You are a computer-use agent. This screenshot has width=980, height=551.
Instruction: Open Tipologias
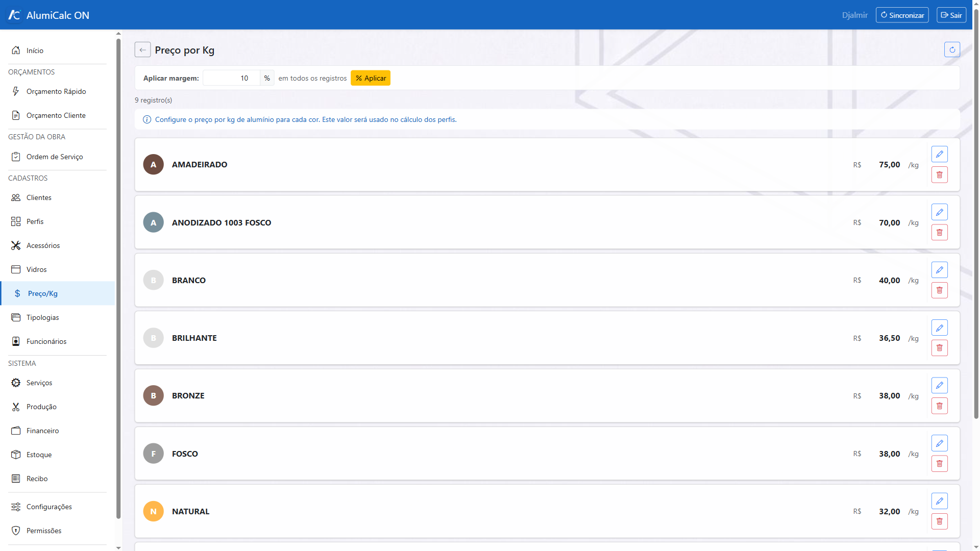click(57, 317)
